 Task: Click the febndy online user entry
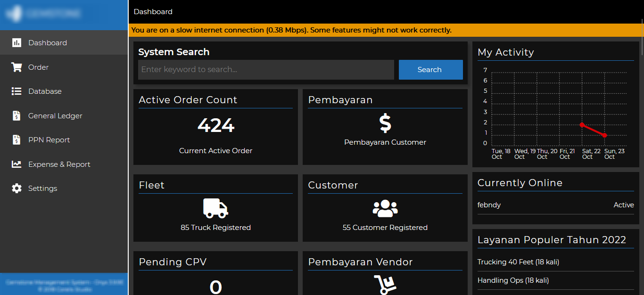coord(489,205)
